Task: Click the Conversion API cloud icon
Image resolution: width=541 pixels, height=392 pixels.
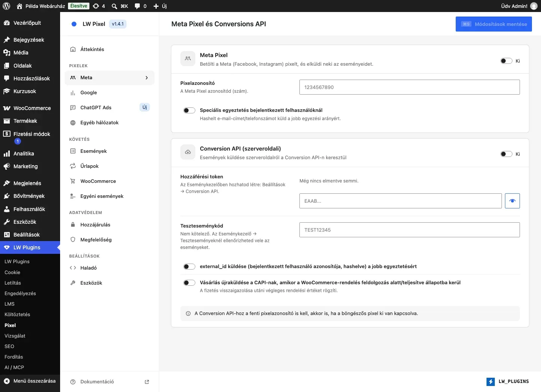Action: [188, 152]
